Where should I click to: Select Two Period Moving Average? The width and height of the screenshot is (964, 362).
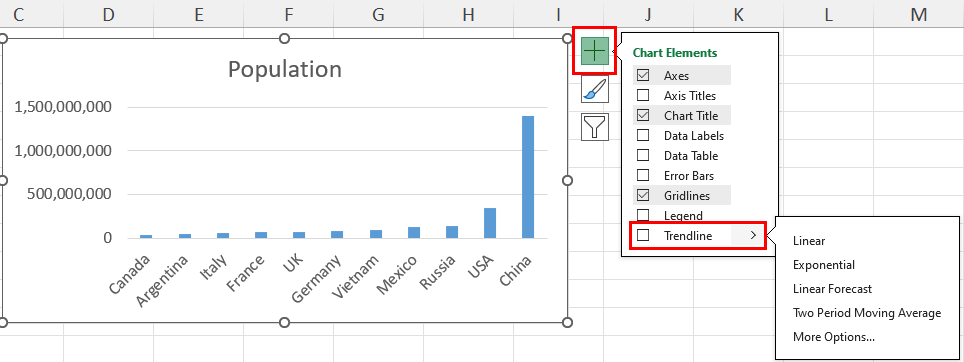pos(867,313)
